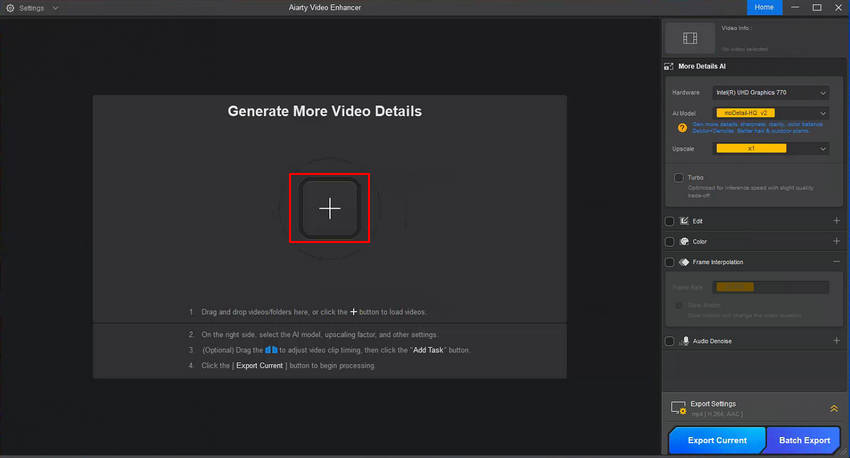
Task: Click the film strip video info thumbnail
Action: coord(690,38)
